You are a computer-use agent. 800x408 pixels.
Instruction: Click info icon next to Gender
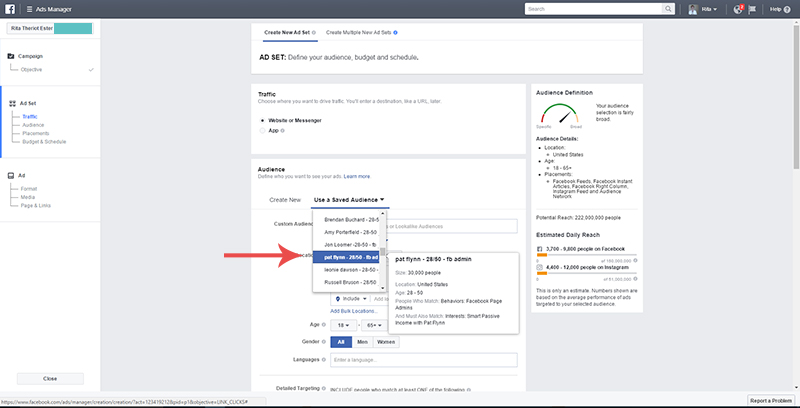pyautogui.click(x=323, y=342)
